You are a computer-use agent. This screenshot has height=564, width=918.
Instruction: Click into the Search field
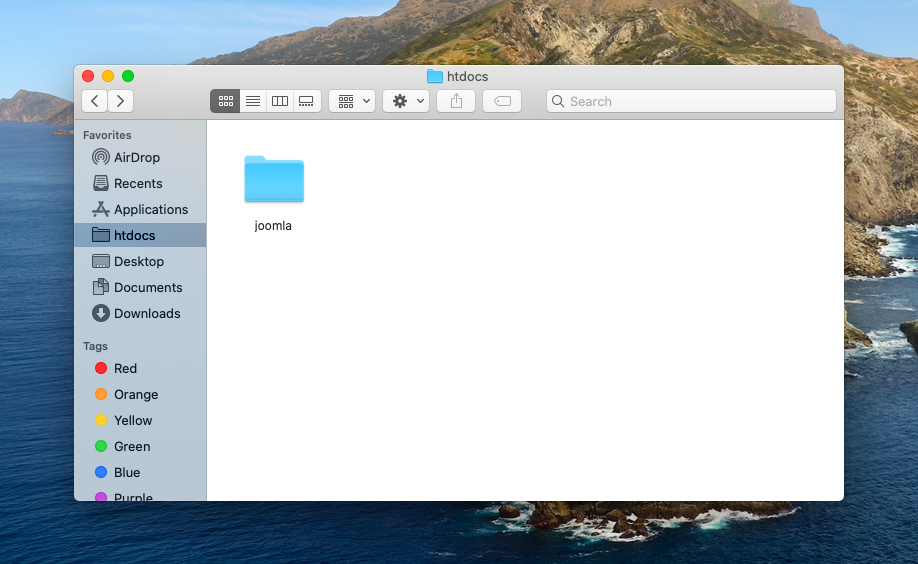coord(691,101)
